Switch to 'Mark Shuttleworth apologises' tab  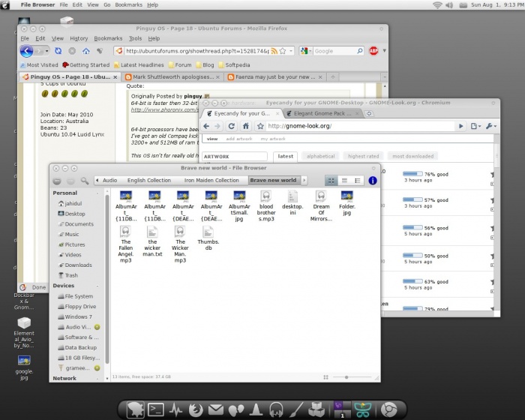tap(172, 76)
